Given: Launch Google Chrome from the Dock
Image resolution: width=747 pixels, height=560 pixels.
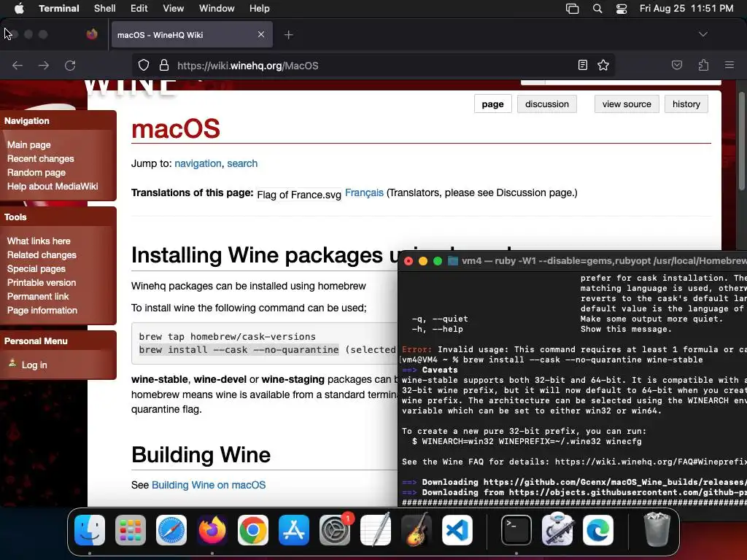Looking at the screenshot, I should tap(253, 530).
